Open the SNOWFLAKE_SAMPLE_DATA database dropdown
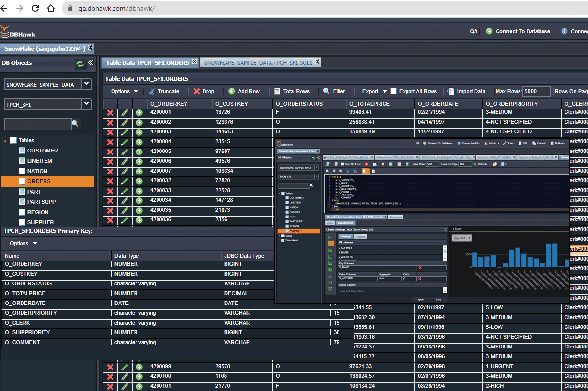Screen dimensions: 588x391 coord(86,84)
